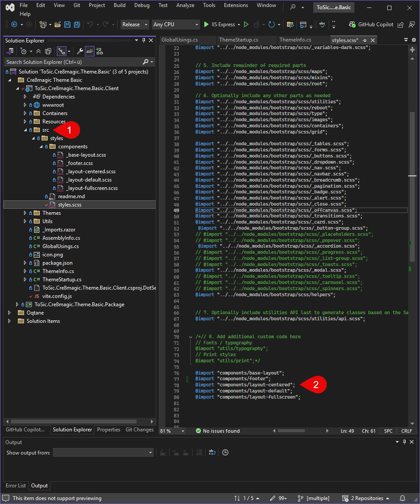The height and width of the screenshot is (504, 420).
Task: Click the No issues found indicator
Action: click(217, 431)
